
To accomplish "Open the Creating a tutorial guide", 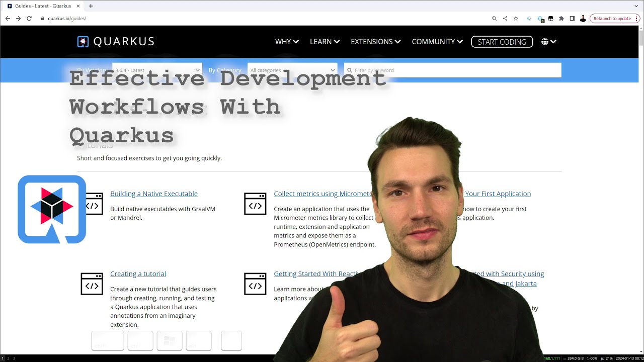I will pos(138,274).
